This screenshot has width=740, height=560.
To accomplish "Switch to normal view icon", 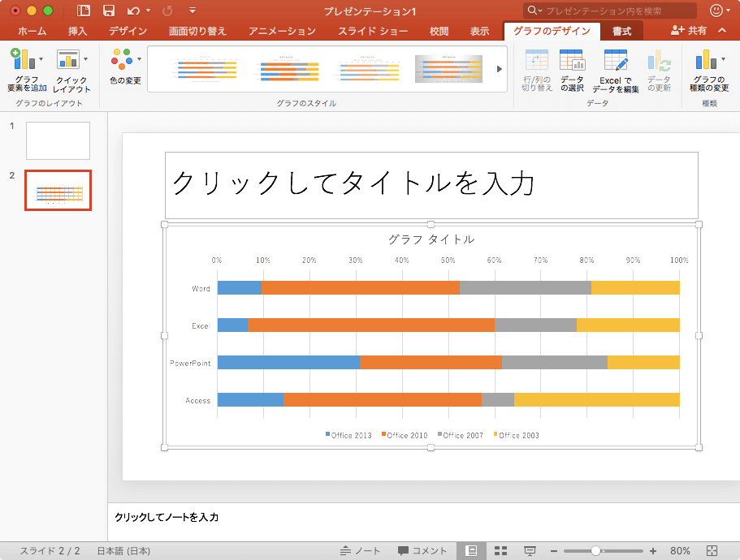I will click(471, 550).
